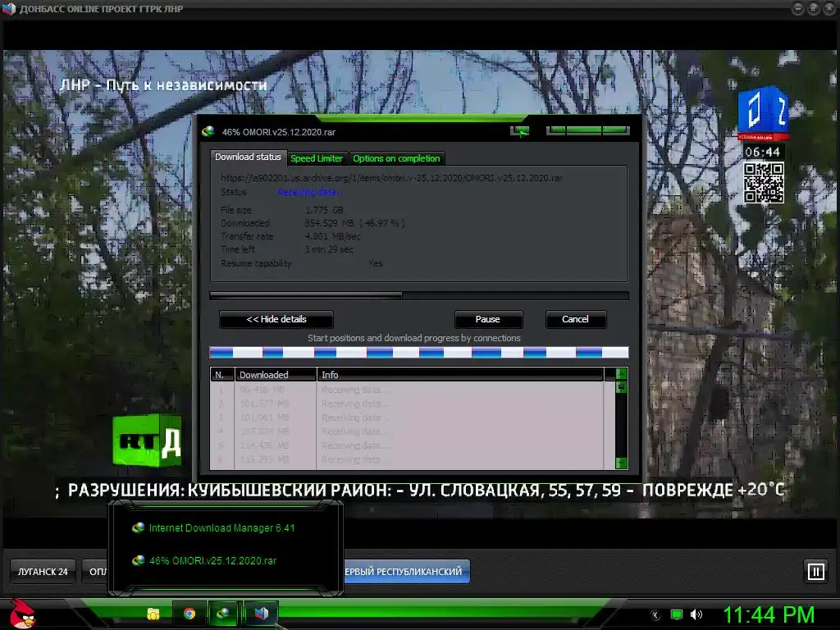840x630 pixels.
Task: Open the Angry Birds start button
Action: pos(22,613)
